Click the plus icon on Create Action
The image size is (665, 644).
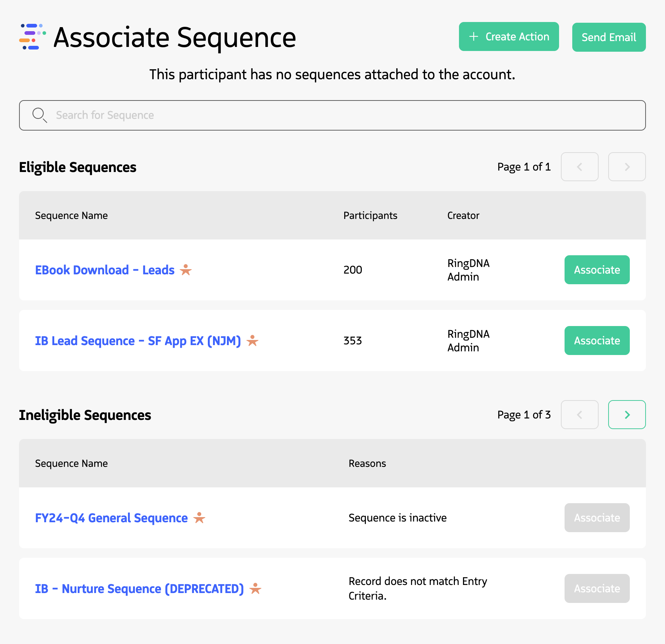(x=474, y=37)
